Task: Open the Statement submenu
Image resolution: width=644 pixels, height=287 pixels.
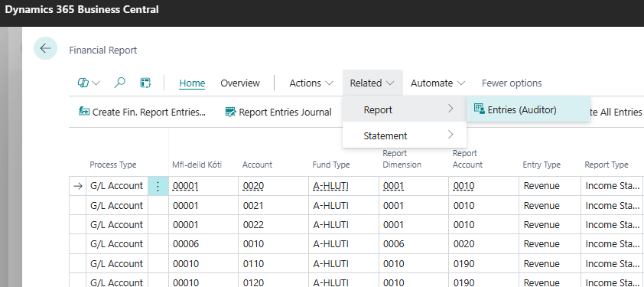Action: point(405,135)
